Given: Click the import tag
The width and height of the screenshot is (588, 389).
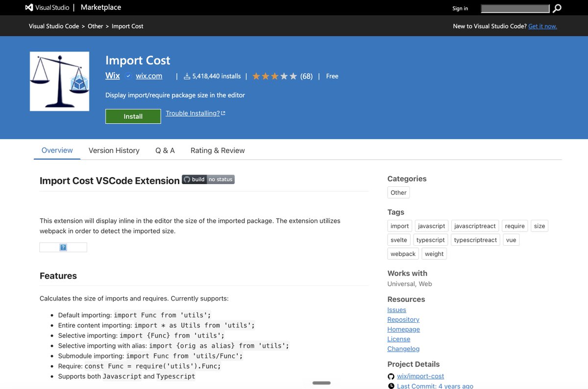Looking at the screenshot, I should click(x=400, y=226).
